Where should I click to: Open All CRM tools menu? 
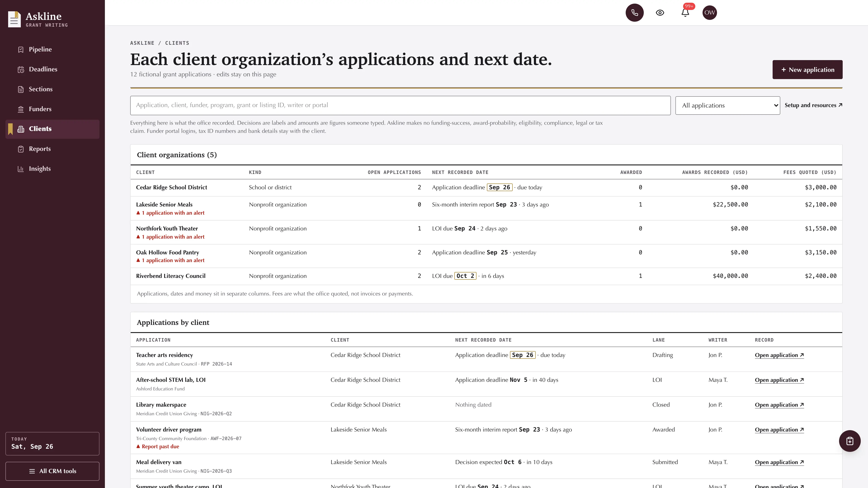pyautogui.click(x=52, y=471)
